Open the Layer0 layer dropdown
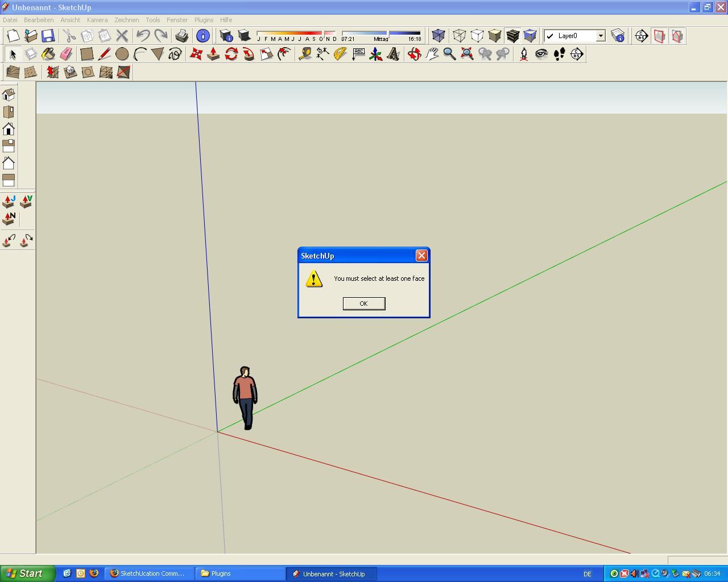The width and height of the screenshot is (728, 582). [601, 36]
